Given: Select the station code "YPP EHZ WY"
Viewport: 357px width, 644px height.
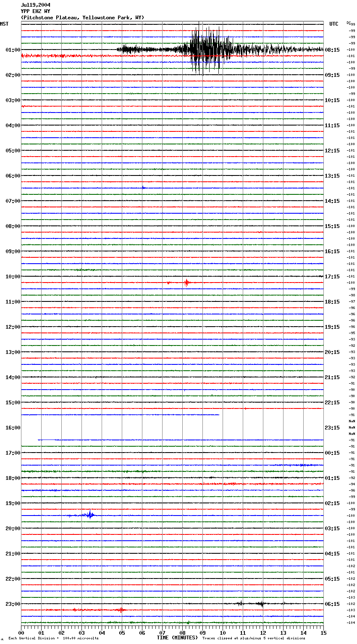Looking at the screenshot, I should coord(36,11).
